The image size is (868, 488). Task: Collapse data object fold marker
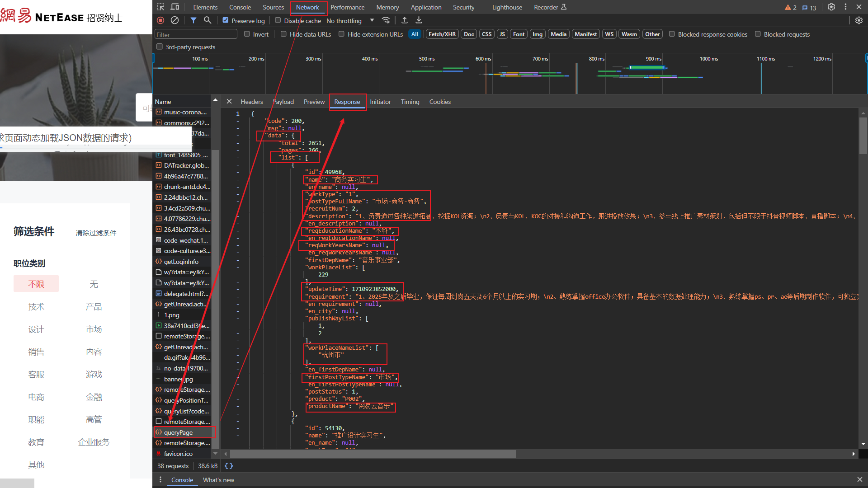[x=238, y=136]
